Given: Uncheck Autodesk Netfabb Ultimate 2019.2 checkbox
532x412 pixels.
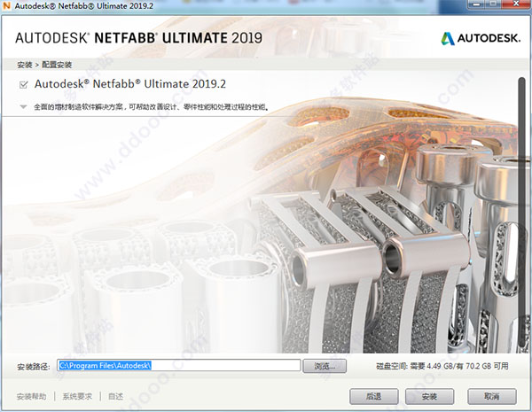Looking at the screenshot, I should (23, 84).
